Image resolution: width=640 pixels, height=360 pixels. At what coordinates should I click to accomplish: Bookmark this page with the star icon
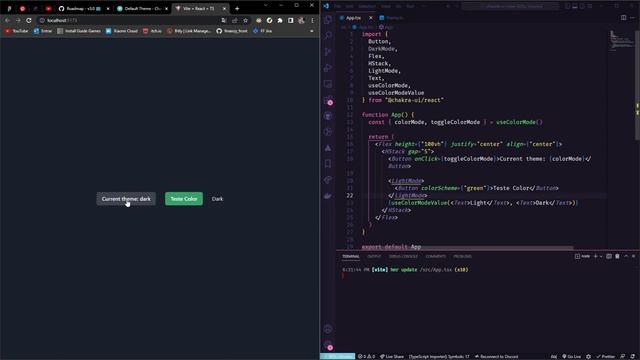coord(245,20)
